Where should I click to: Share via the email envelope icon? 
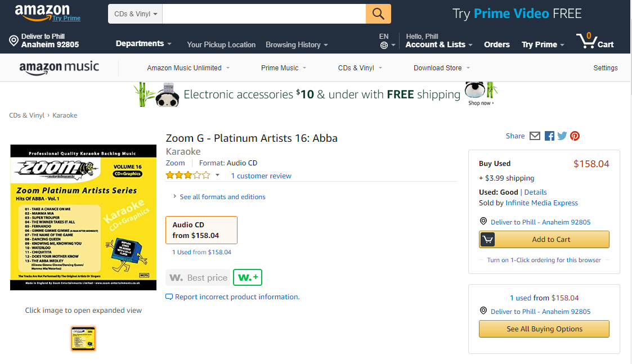click(x=535, y=136)
